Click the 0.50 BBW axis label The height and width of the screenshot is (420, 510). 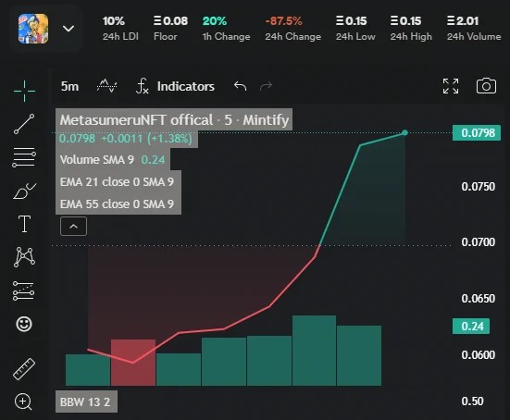472,401
